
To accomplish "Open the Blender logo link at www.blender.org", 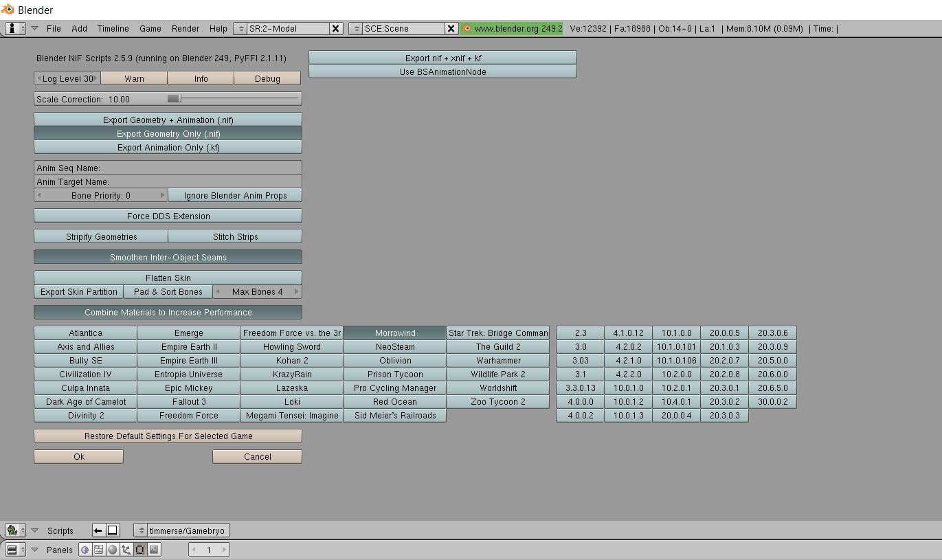I will (467, 29).
